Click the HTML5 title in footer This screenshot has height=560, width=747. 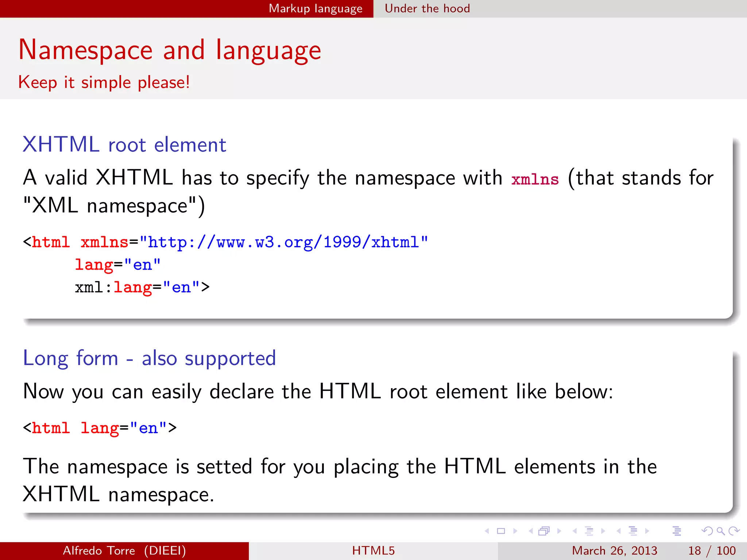coord(373,551)
